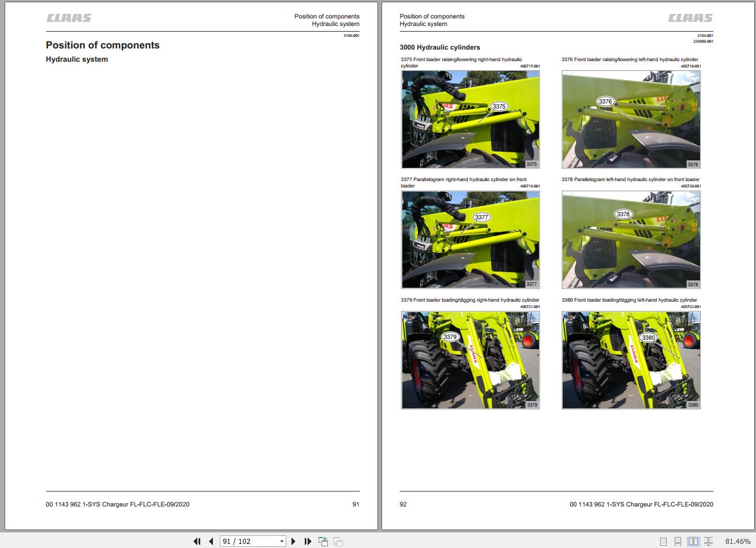Viewport: 756px width, 548px height.
Task: Click the image code 405719-001
Action: point(530,186)
